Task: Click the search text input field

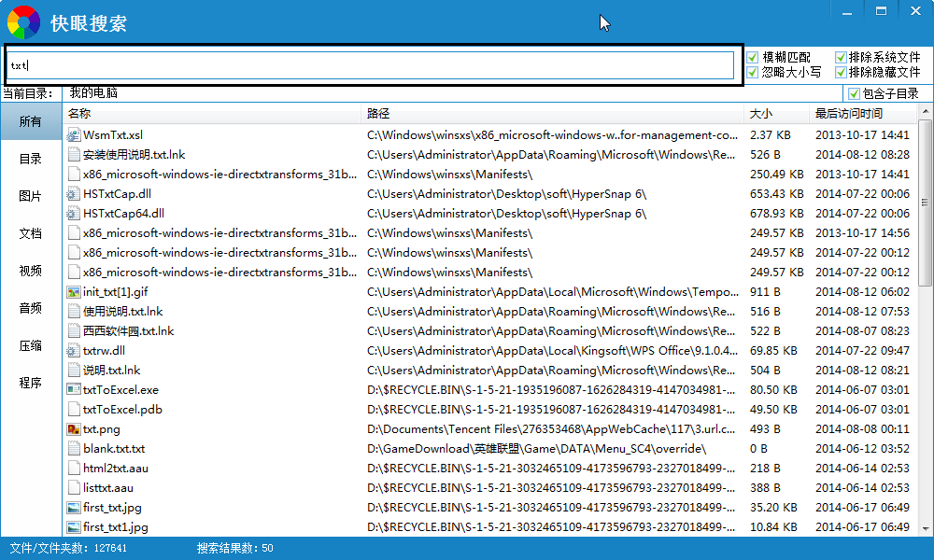Action: [x=374, y=65]
